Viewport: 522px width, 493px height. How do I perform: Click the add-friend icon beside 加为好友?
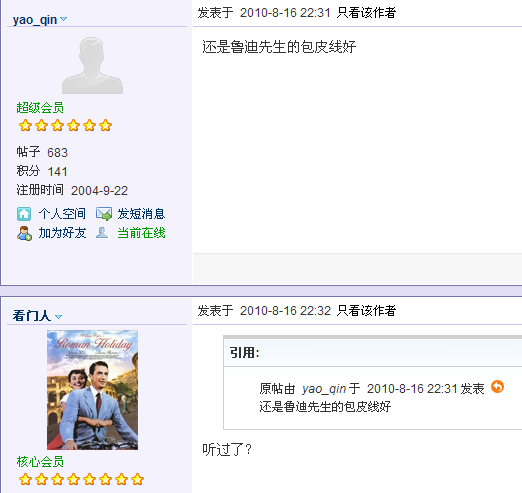24,233
